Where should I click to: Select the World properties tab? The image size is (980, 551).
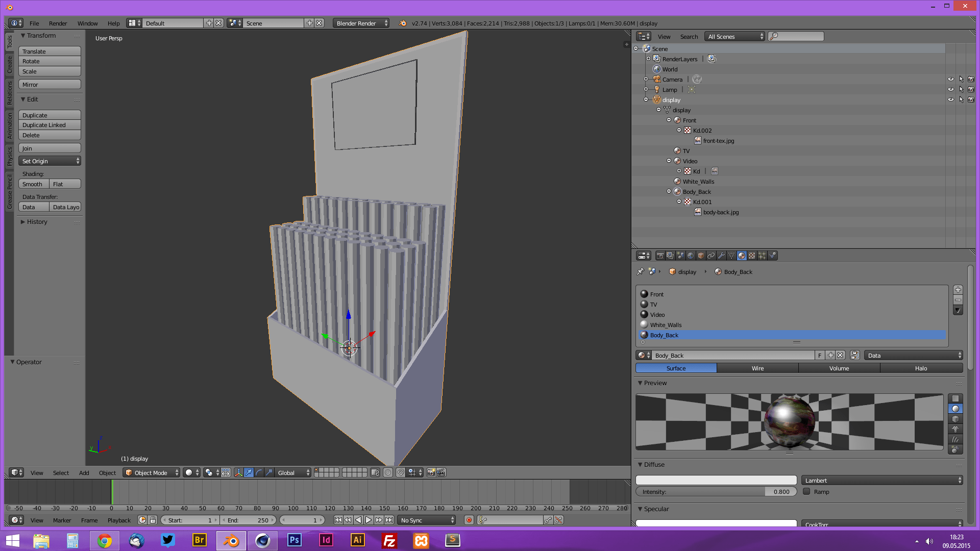(x=690, y=256)
